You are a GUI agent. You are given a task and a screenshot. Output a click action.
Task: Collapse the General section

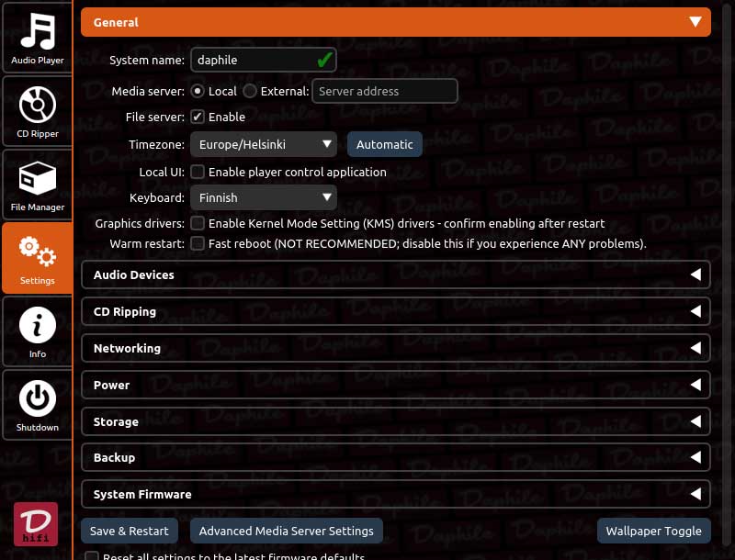click(x=396, y=22)
